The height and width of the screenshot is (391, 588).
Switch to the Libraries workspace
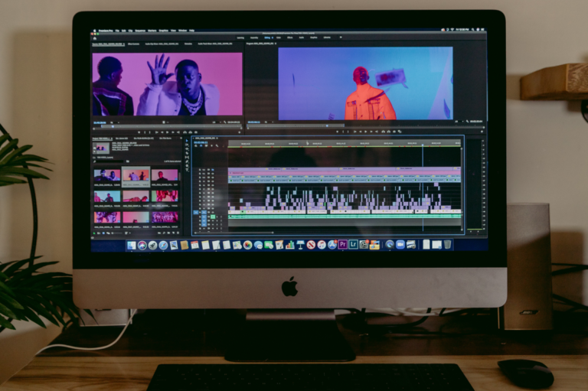coord(327,37)
